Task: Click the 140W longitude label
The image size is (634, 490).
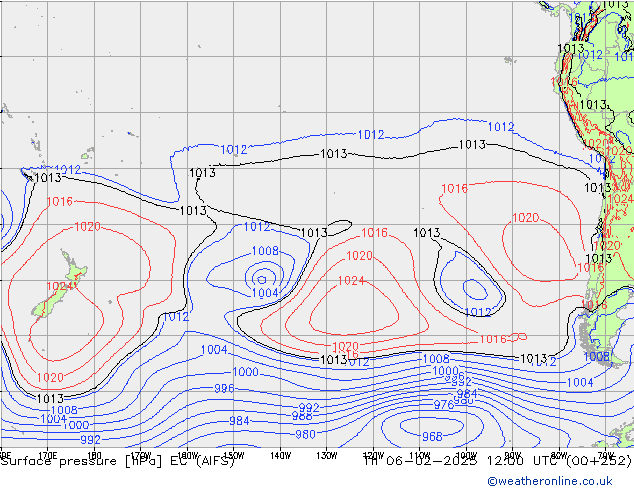Action: tap(281, 456)
